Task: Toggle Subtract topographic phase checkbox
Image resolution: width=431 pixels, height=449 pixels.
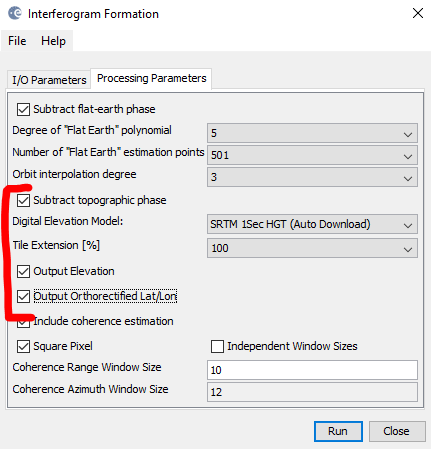Action: [x=23, y=200]
